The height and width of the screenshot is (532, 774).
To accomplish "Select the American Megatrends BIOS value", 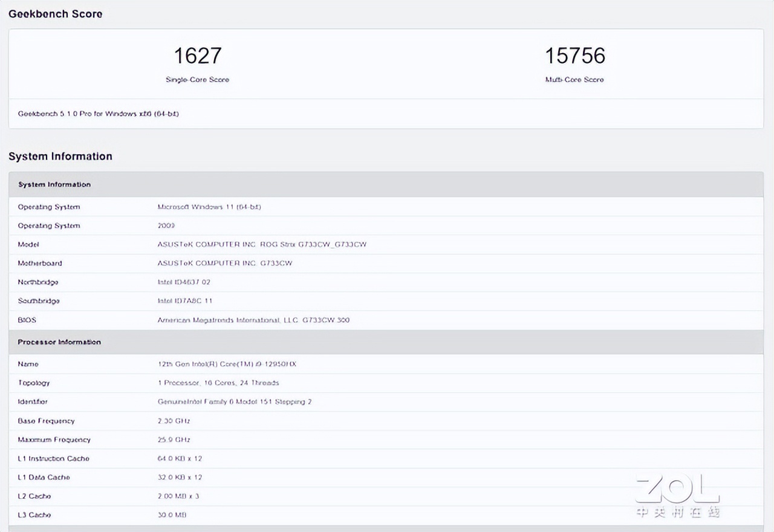I will [253, 320].
